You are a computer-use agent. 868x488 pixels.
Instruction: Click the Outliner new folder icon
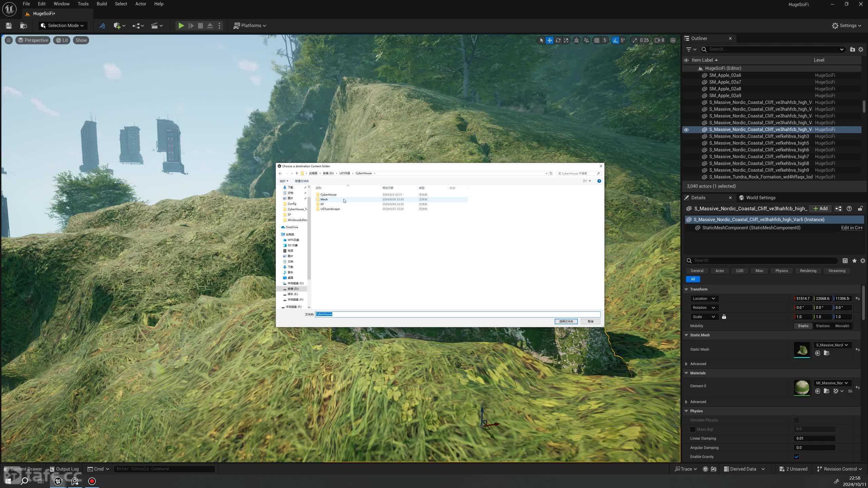[x=852, y=49]
